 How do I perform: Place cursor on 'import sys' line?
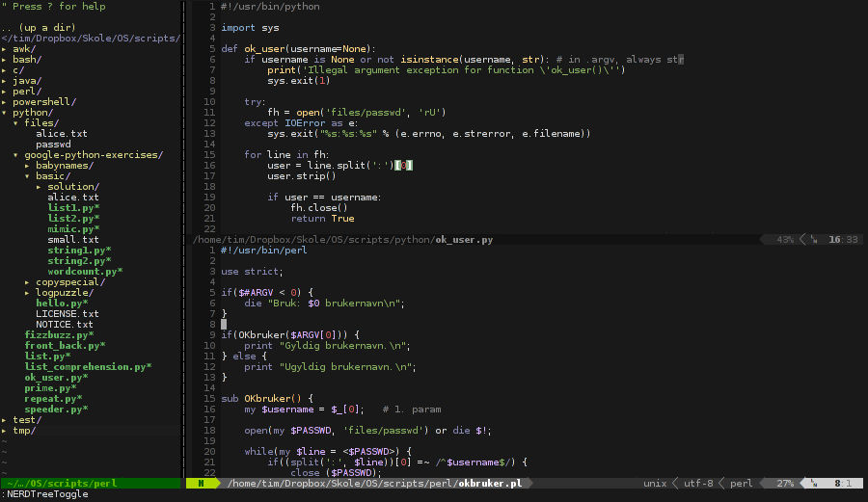(x=250, y=28)
